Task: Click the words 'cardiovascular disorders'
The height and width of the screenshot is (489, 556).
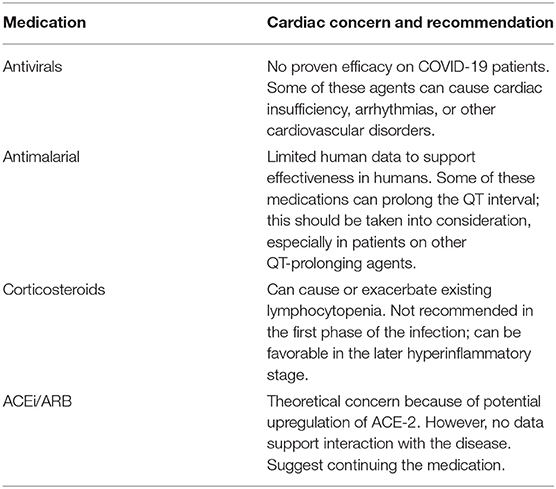Action: tap(349, 131)
